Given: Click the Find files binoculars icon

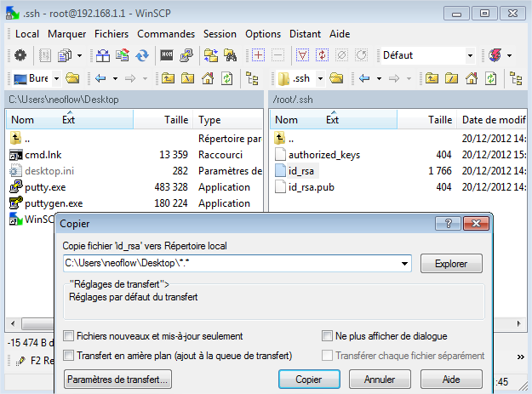Looking at the screenshot, I should [231, 55].
